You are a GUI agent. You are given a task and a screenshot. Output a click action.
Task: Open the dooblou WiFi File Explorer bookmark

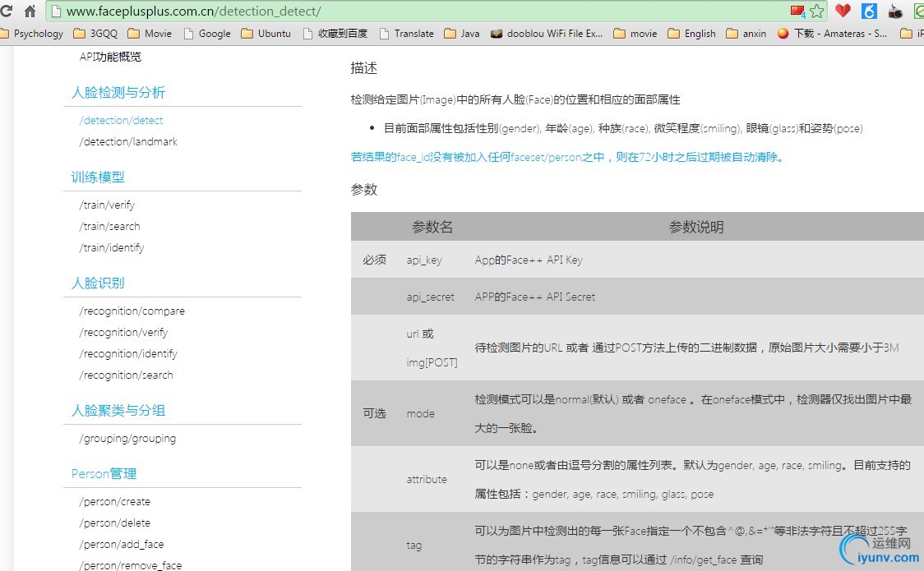[x=547, y=34]
